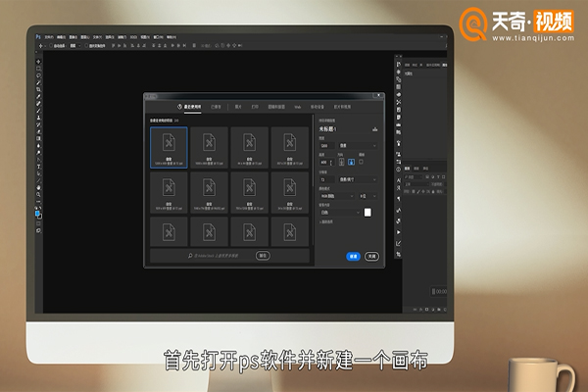Select the Move tool in the left toolbar
588x392 pixels.
(x=38, y=61)
